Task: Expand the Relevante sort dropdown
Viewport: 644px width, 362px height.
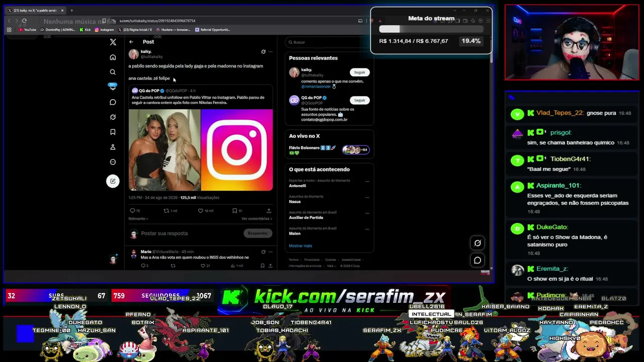Action: point(138,219)
